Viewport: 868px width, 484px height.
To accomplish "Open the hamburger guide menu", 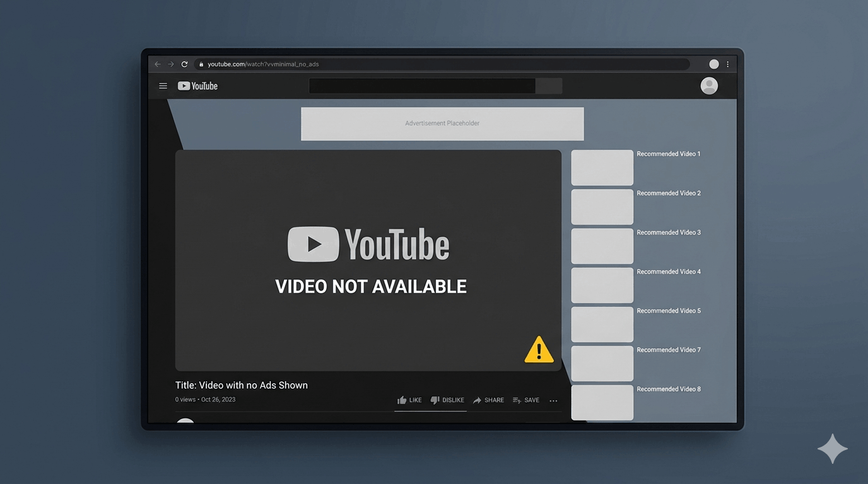I will click(x=163, y=86).
